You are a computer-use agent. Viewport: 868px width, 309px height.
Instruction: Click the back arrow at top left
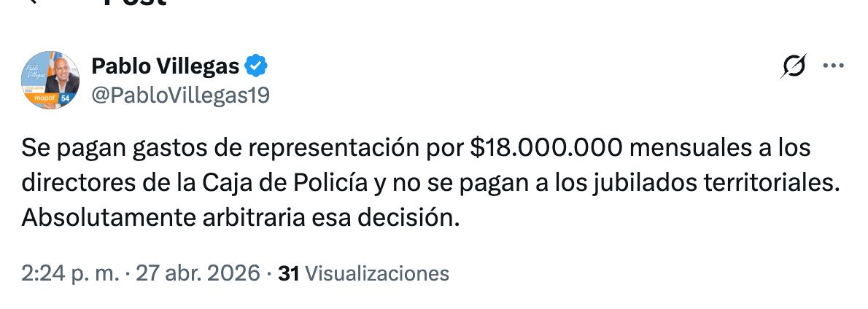29,2
